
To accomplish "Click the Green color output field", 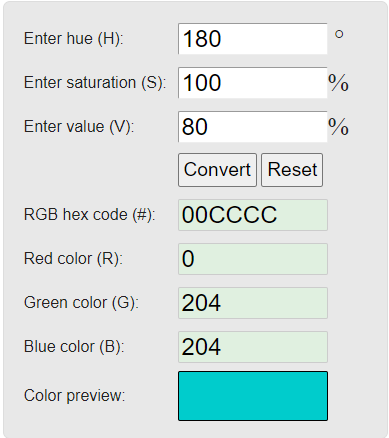I will 253,303.
